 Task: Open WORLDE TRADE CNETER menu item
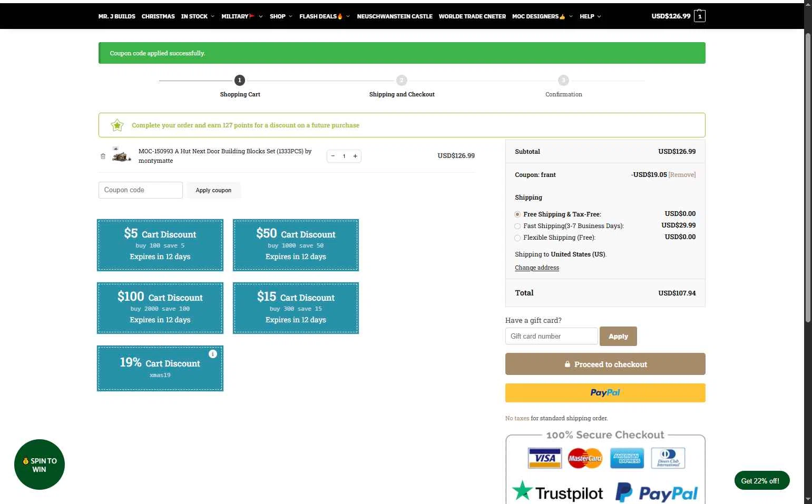coord(472,16)
